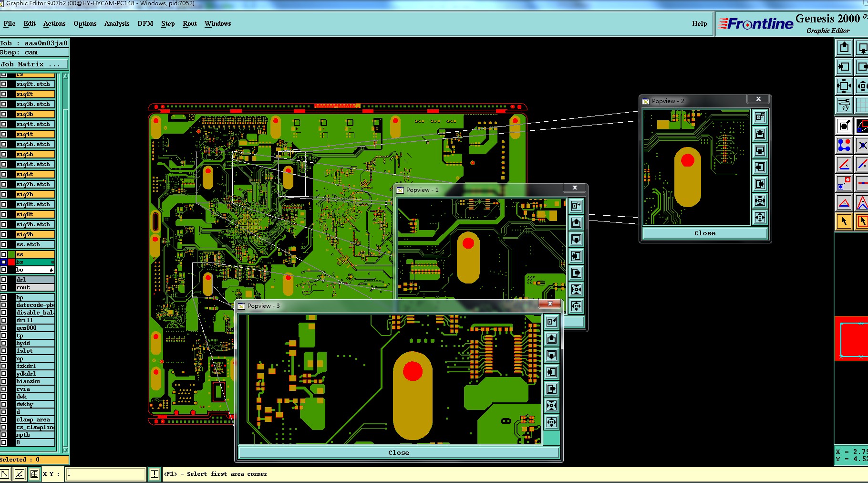The image size is (868, 483).
Task: Select the red triangle snap tool
Action: click(x=844, y=202)
